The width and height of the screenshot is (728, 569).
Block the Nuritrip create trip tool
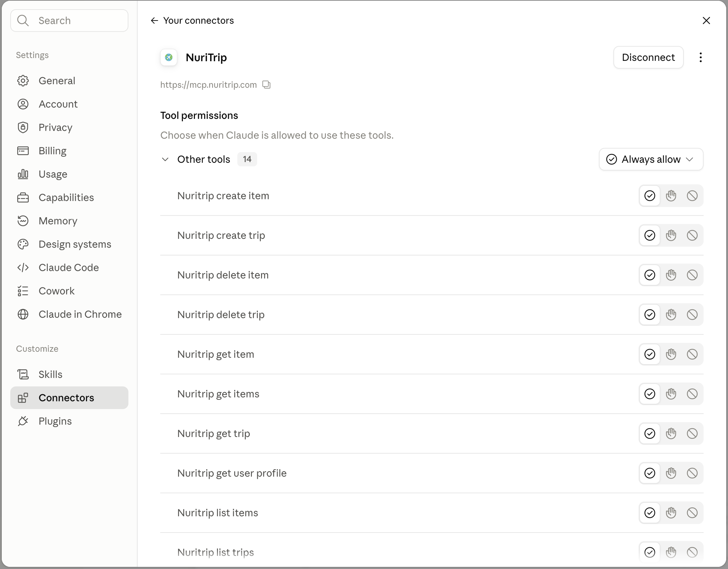click(692, 235)
